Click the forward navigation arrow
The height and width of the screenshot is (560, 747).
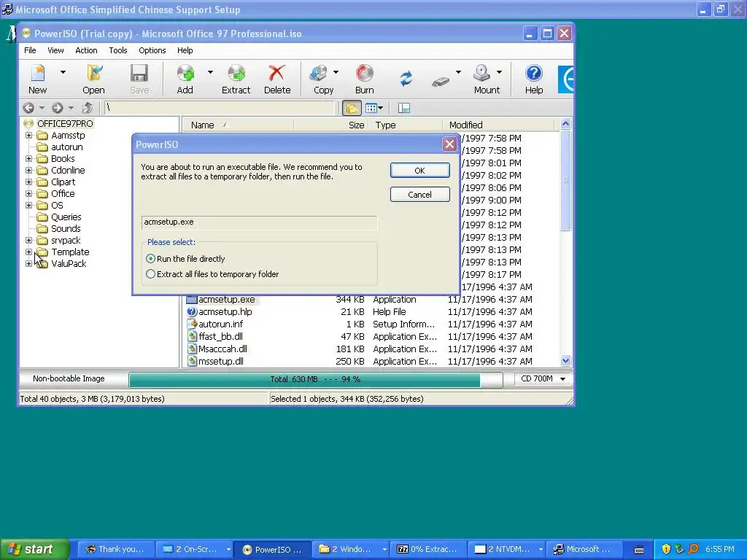point(57,108)
